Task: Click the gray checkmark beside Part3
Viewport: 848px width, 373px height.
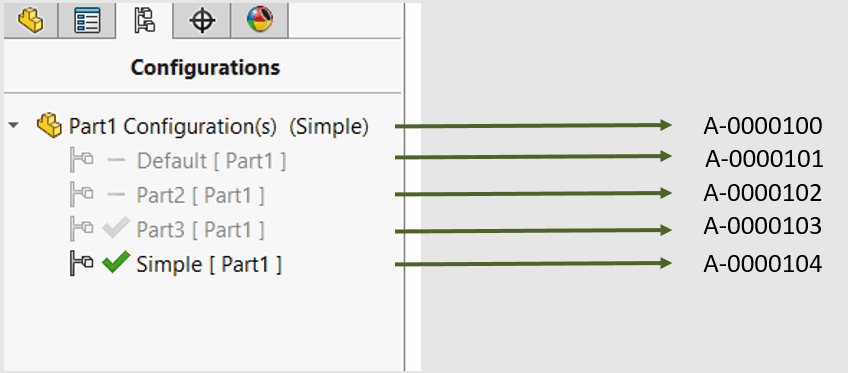Action: 116,228
